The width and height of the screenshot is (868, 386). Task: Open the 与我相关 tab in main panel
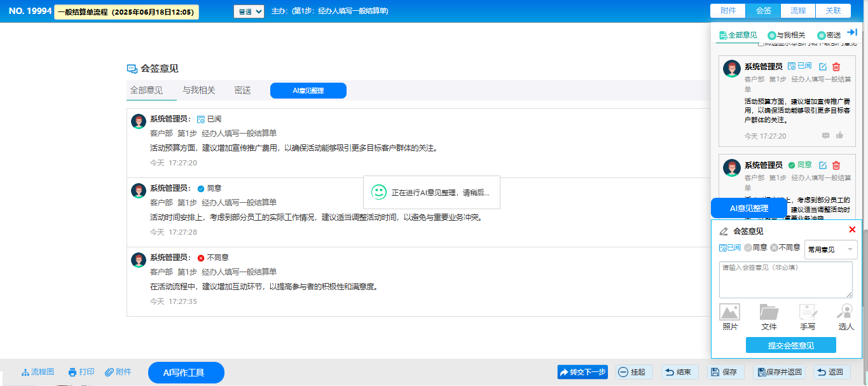(199, 90)
